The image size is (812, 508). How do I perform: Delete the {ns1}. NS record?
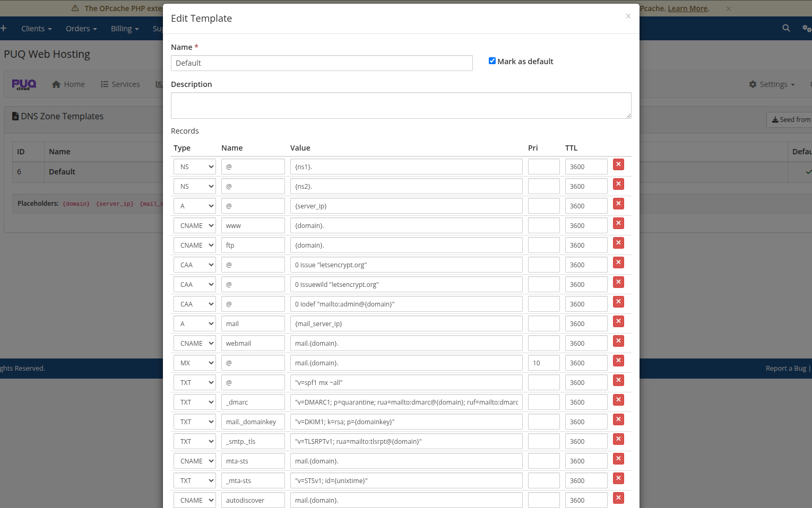[618, 164]
